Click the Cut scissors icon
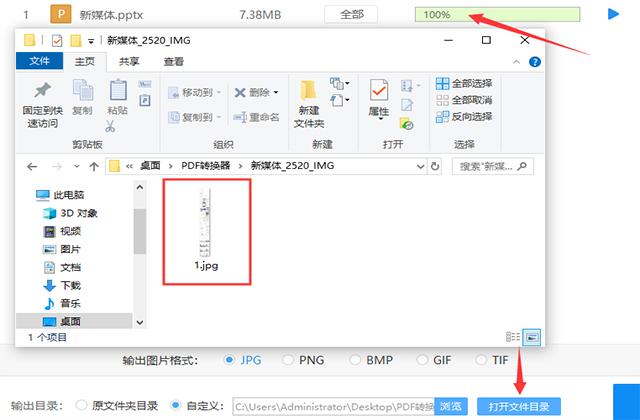The width and height of the screenshot is (640, 420). [x=110, y=126]
